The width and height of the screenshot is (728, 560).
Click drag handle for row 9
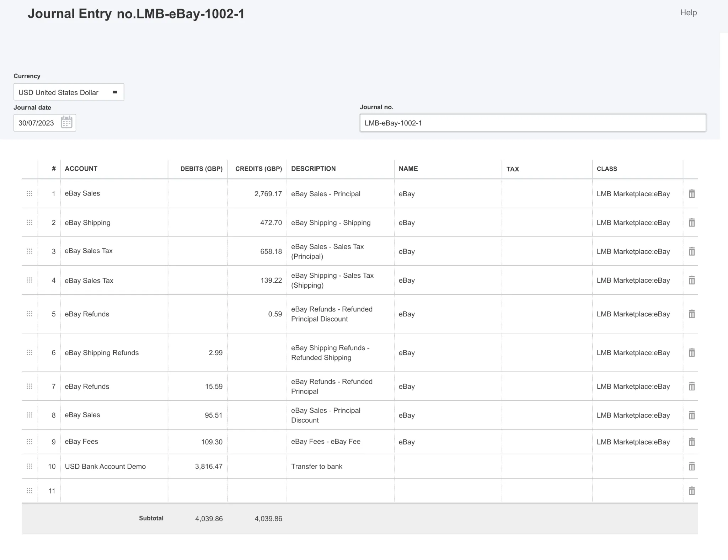pos(30,442)
